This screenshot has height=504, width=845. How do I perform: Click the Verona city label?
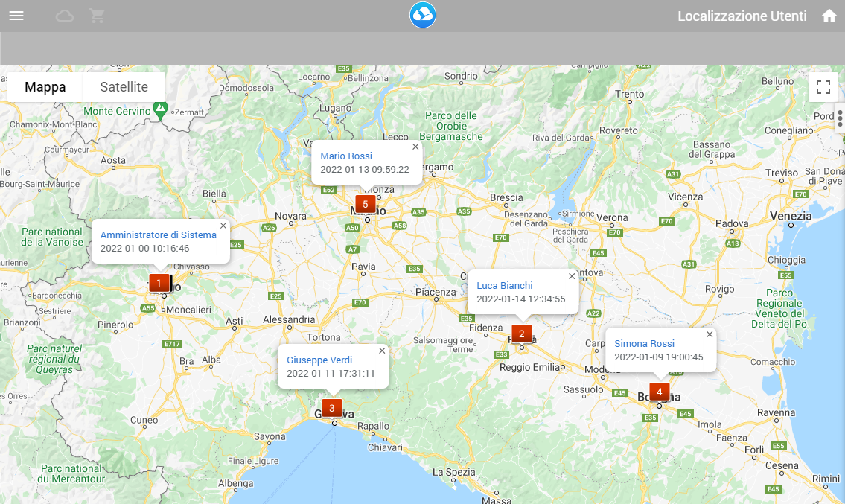click(612, 218)
